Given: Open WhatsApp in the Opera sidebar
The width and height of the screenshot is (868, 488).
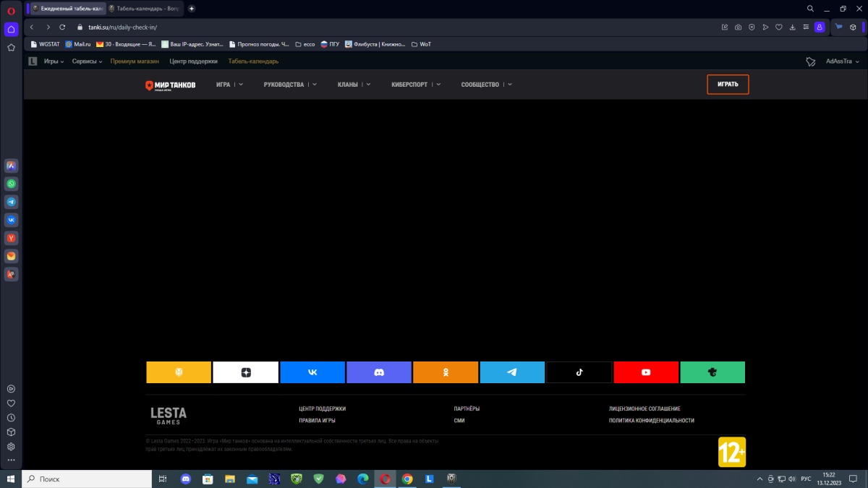Looking at the screenshot, I should click(12, 184).
